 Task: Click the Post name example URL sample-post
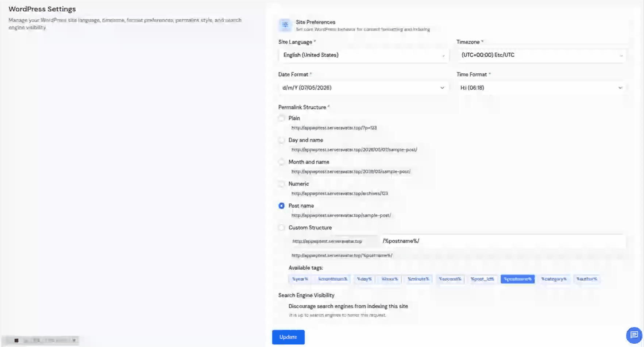pyautogui.click(x=341, y=216)
